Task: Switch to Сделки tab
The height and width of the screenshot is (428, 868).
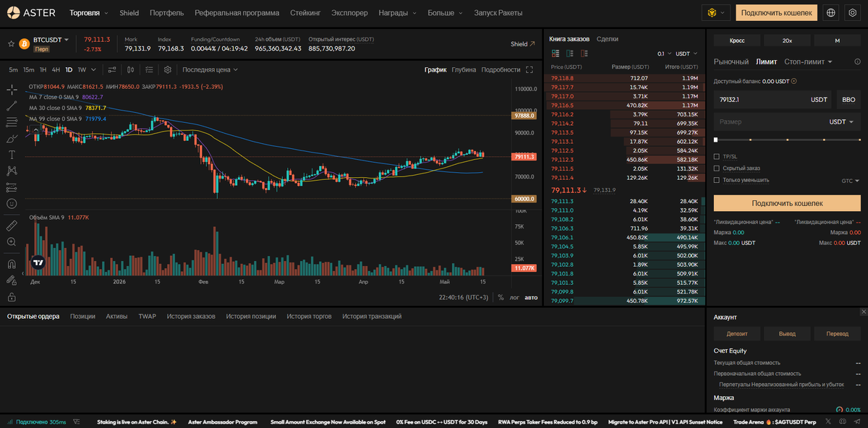Action: pyautogui.click(x=607, y=39)
